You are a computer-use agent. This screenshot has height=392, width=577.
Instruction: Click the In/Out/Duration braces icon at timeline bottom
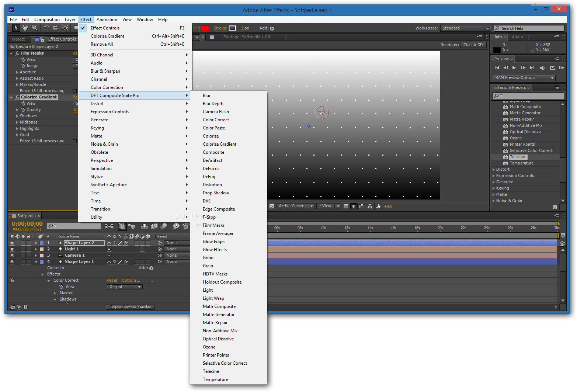click(x=25, y=307)
